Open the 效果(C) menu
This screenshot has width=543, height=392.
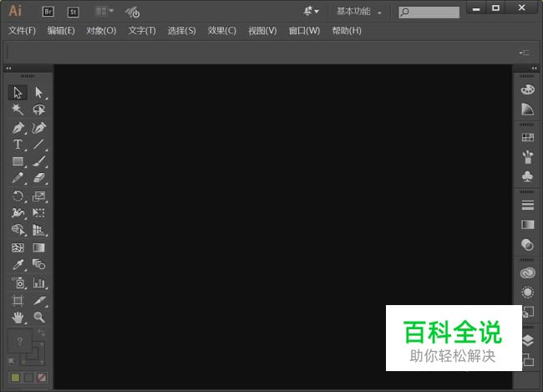[x=222, y=30]
